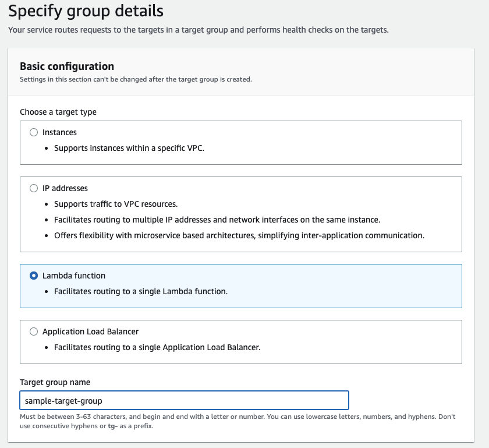Click the Instances label text
The image size is (489, 448).
tap(59, 132)
